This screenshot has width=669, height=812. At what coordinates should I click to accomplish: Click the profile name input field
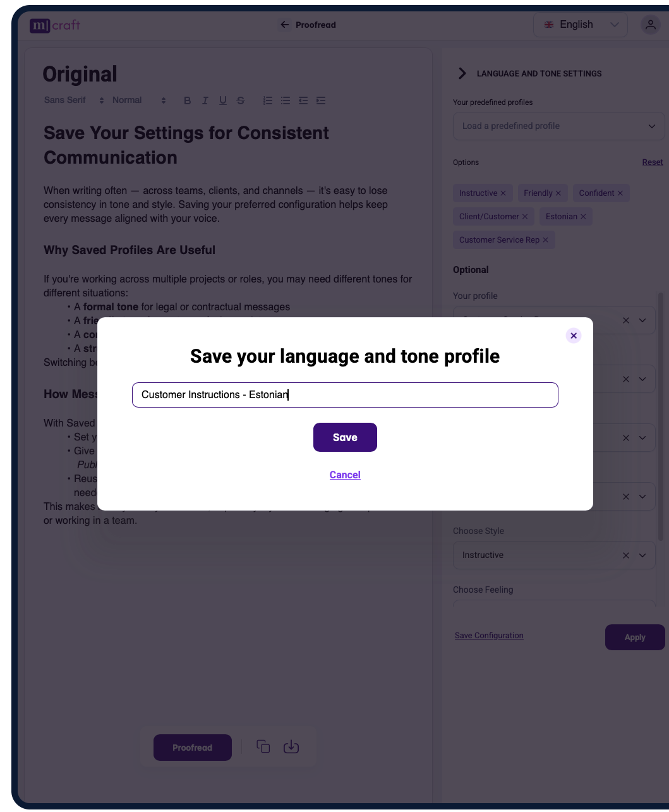[345, 394]
